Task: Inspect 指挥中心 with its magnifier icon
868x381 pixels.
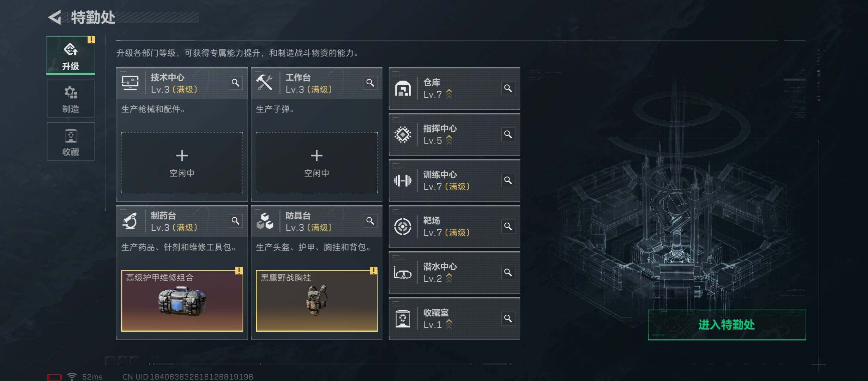Action: tap(508, 134)
